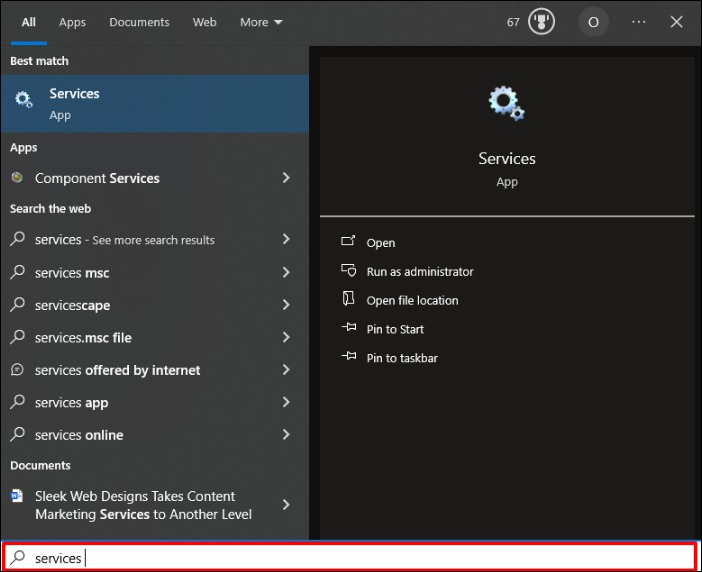The image size is (702, 572).
Task: Click the user account circle icon
Action: point(593,22)
